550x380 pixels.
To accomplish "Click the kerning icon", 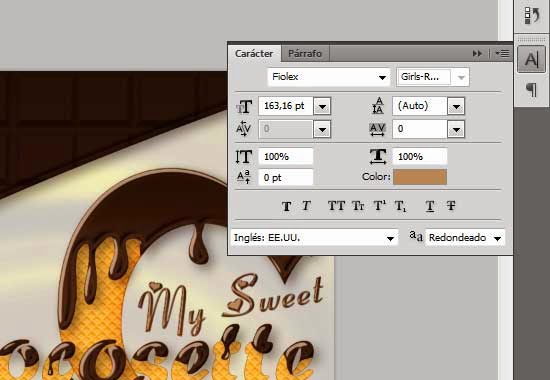I will point(243,129).
